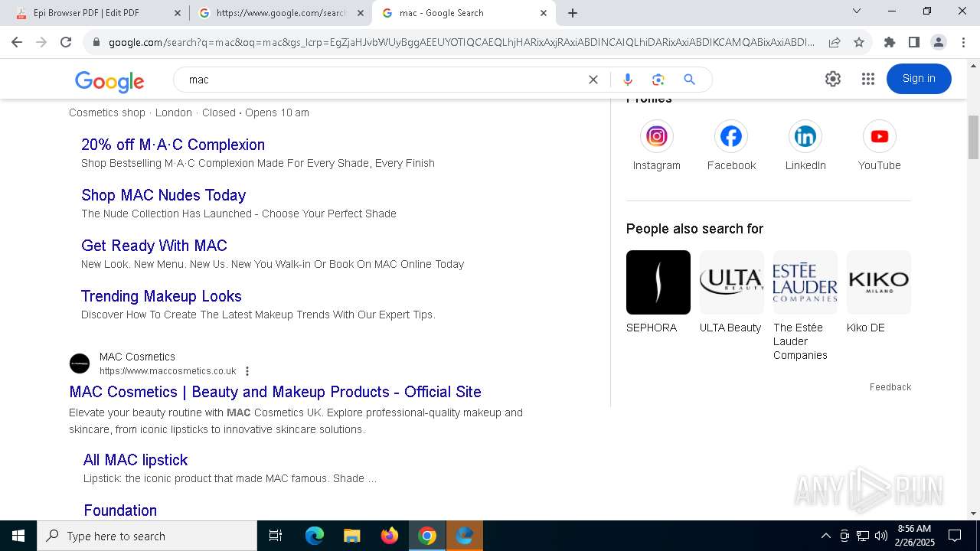Viewport: 980px width, 551px height.
Task: Open Get Ready With MAC link
Action: click(154, 246)
